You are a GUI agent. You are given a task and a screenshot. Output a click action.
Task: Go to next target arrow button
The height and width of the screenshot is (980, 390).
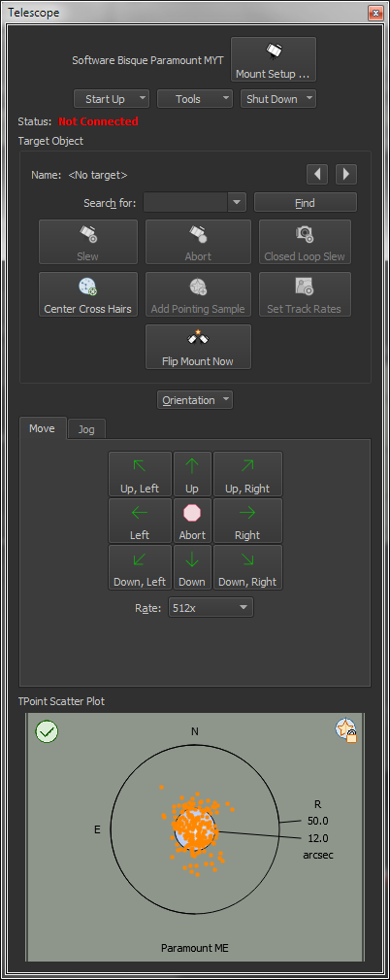click(x=346, y=175)
